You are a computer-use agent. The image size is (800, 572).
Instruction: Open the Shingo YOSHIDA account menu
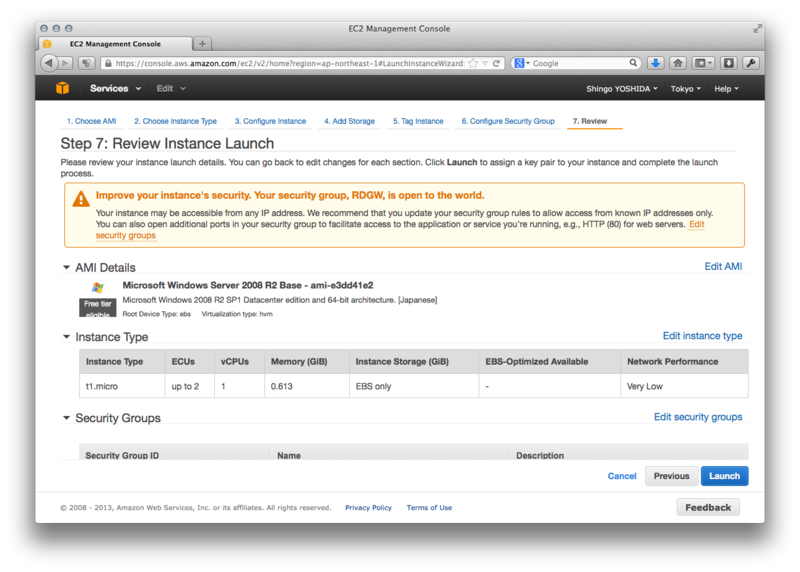coord(622,89)
